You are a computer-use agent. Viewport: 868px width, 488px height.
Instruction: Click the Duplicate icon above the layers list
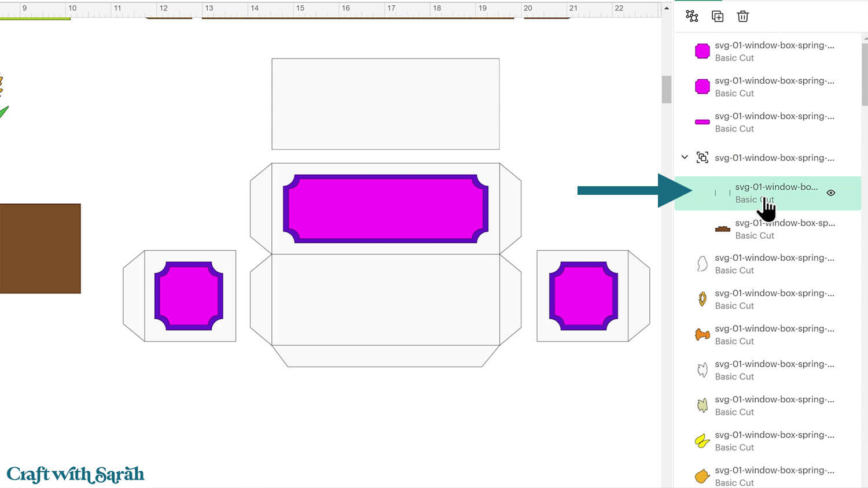pyautogui.click(x=718, y=16)
